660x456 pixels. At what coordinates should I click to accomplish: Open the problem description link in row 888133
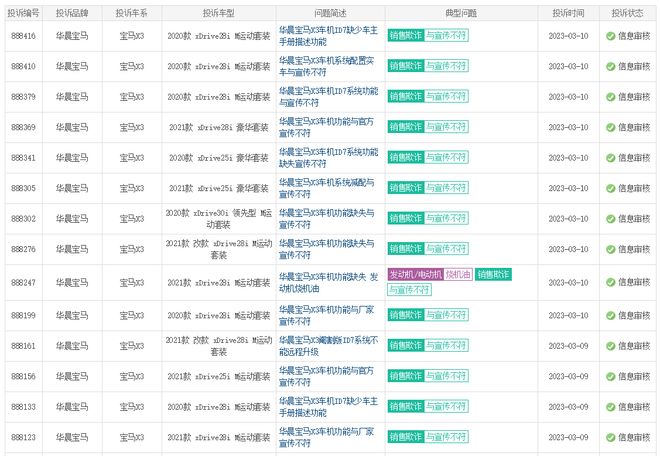tap(328, 407)
